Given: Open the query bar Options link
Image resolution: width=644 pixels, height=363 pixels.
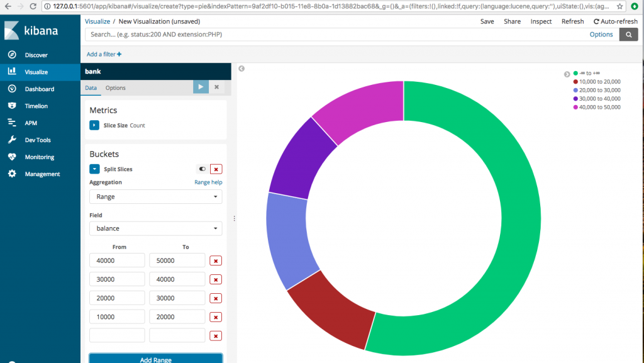Looking at the screenshot, I should (601, 35).
